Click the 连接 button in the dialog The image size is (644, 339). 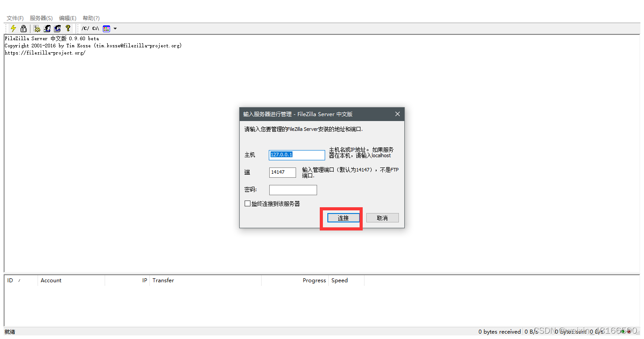pyautogui.click(x=343, y=218)
